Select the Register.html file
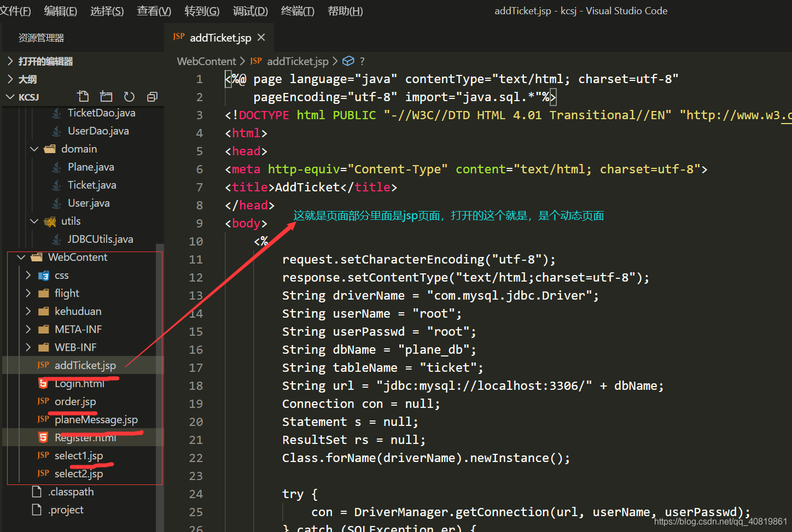Viewport: 792px width, 532px height. click(x=85, y=437)
